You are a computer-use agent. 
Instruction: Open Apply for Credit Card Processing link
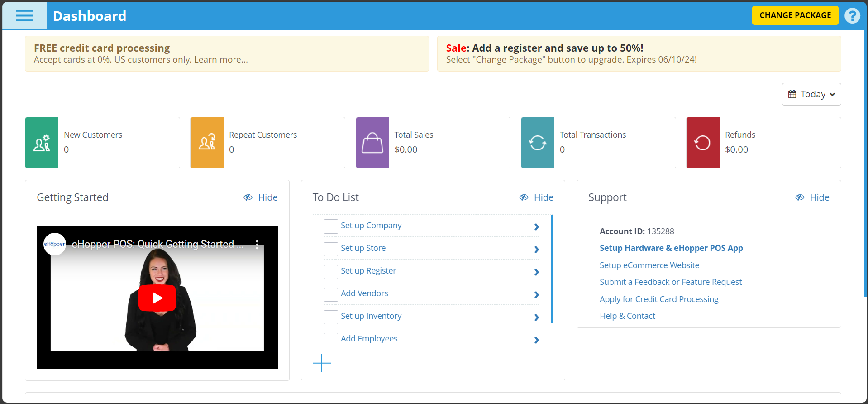pyautogui.click(x=659, y=299)
